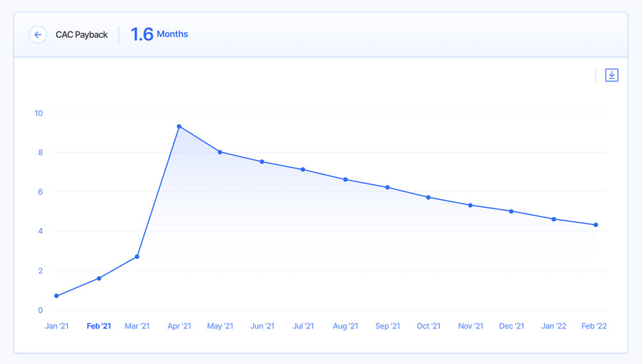Download the chart data
Viewport: 643px width, 364px height.
(612, 76)
